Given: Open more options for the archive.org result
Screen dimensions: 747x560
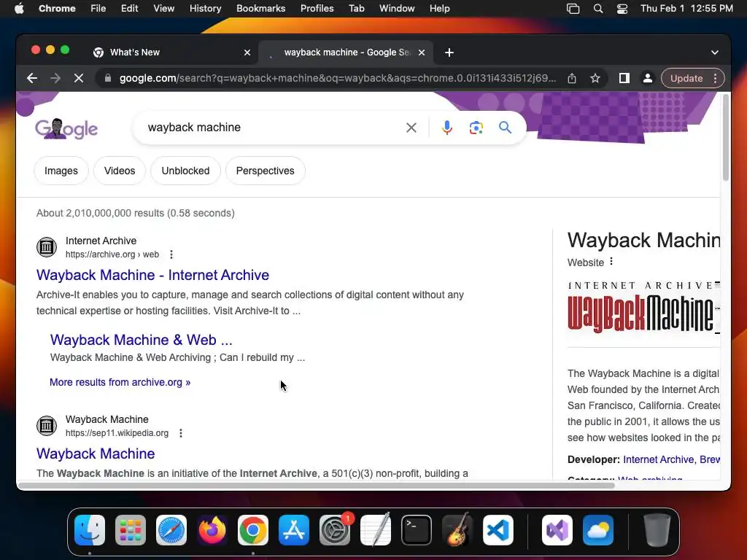Looking at the screenshot, I should 171,254.
